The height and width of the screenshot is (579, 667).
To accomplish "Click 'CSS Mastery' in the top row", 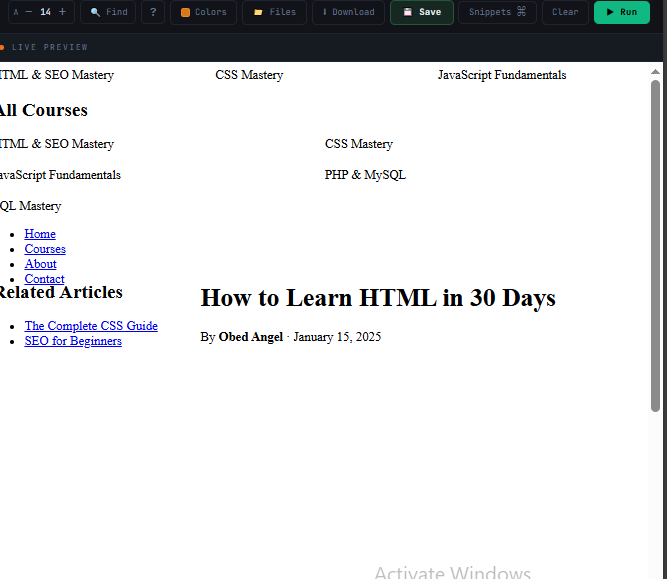I will point(249,75).
